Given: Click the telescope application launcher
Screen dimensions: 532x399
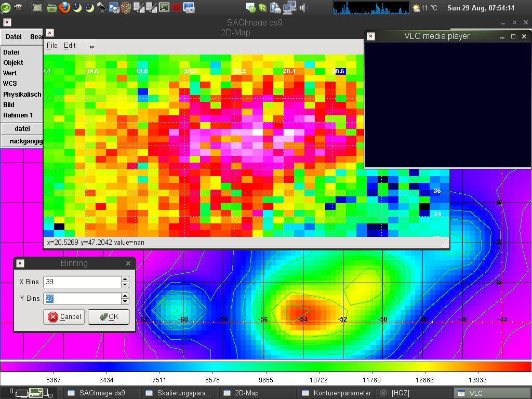Looking at the screenshot, I should pos(101,7).
